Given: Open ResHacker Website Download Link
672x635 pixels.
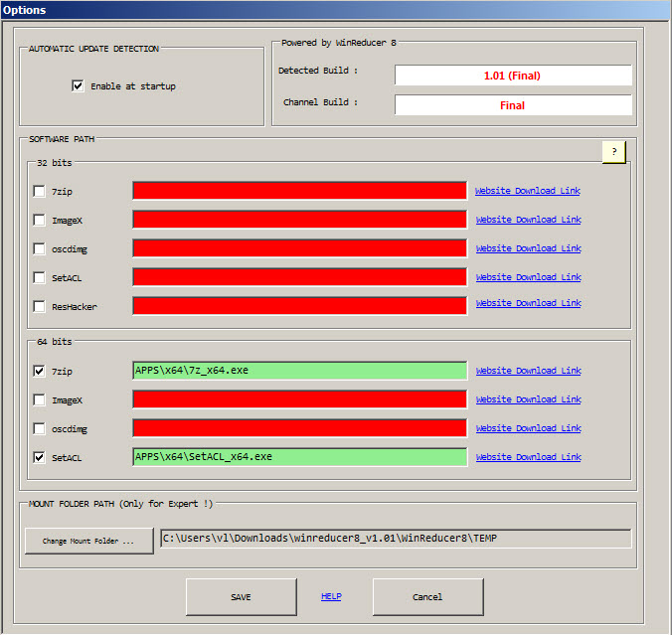Looking at the screenshot, I should [529, 303].
